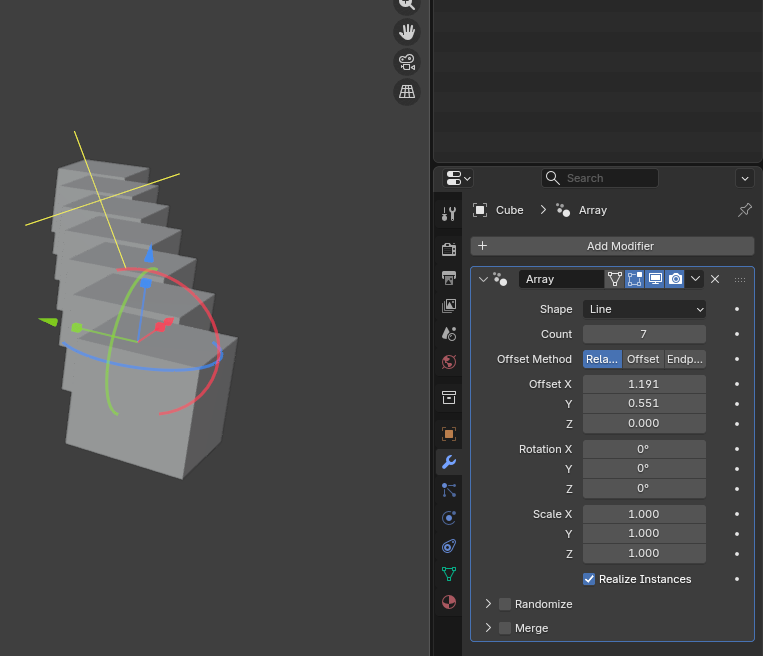Open the Tool properties tab
This screenshot has width=763, height=656.
click(449, 213)
